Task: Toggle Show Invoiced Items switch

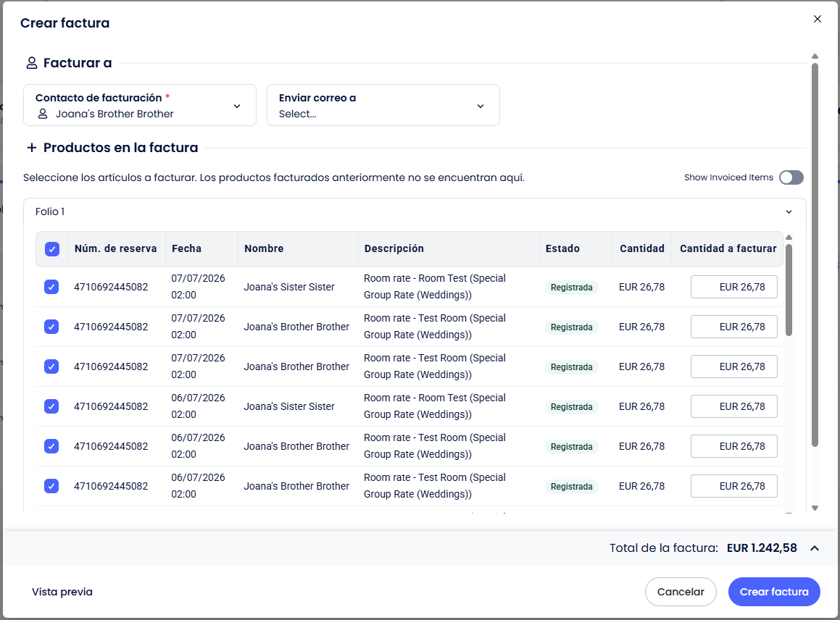Action: (x=791, y=177)
